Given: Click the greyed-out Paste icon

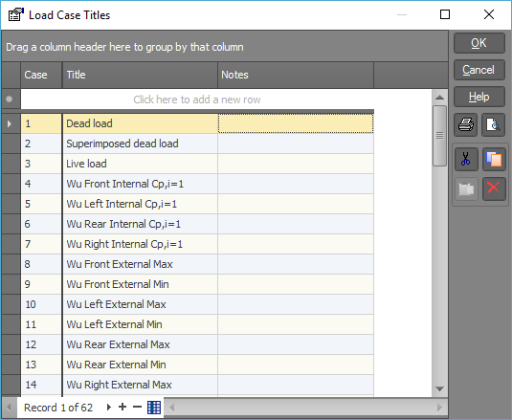Looking at the screenshot, I should [466, 188].
